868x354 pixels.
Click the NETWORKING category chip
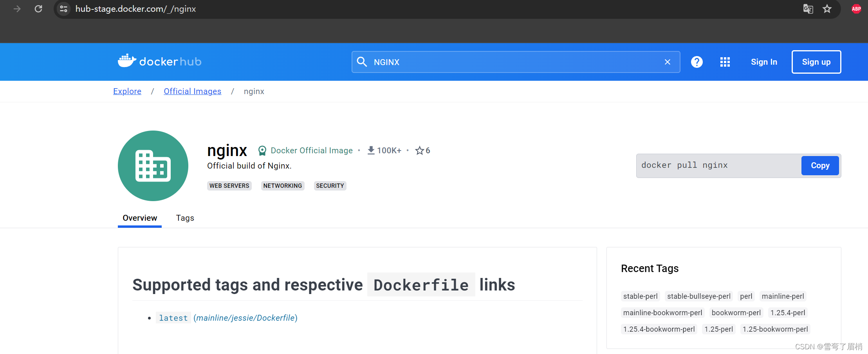point(283,186)
